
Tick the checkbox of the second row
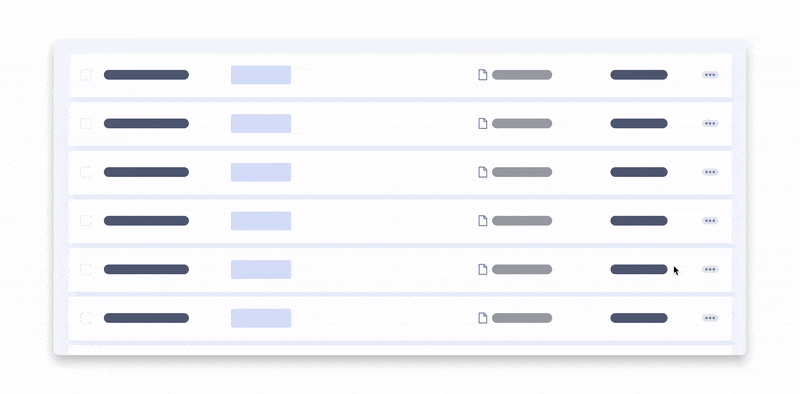86,124
